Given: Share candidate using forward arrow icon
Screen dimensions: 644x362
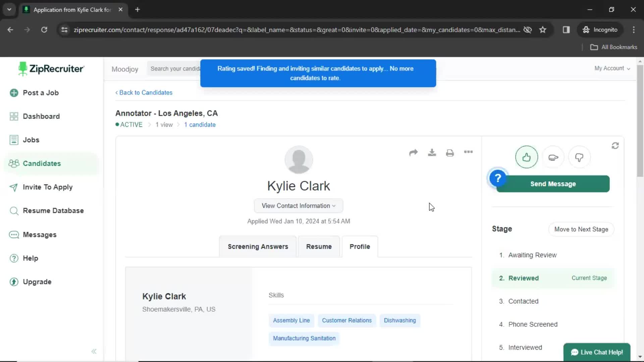Looking at the screenshot, I should pos(414,153).
